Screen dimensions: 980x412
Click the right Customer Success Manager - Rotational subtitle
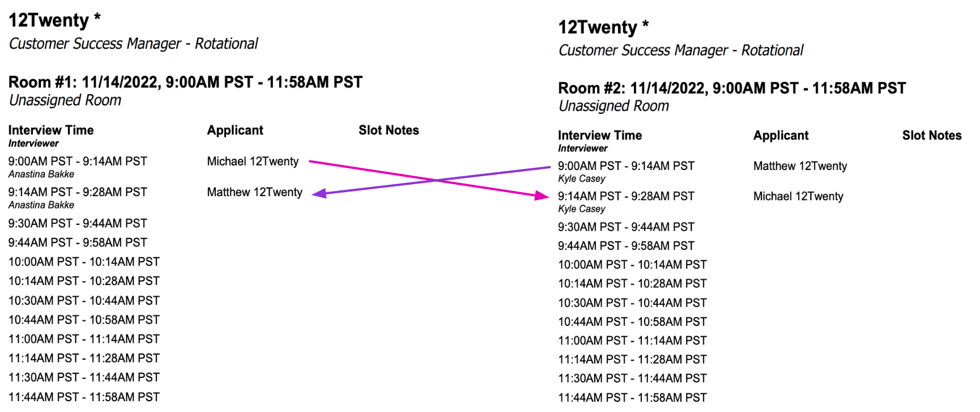681,50
